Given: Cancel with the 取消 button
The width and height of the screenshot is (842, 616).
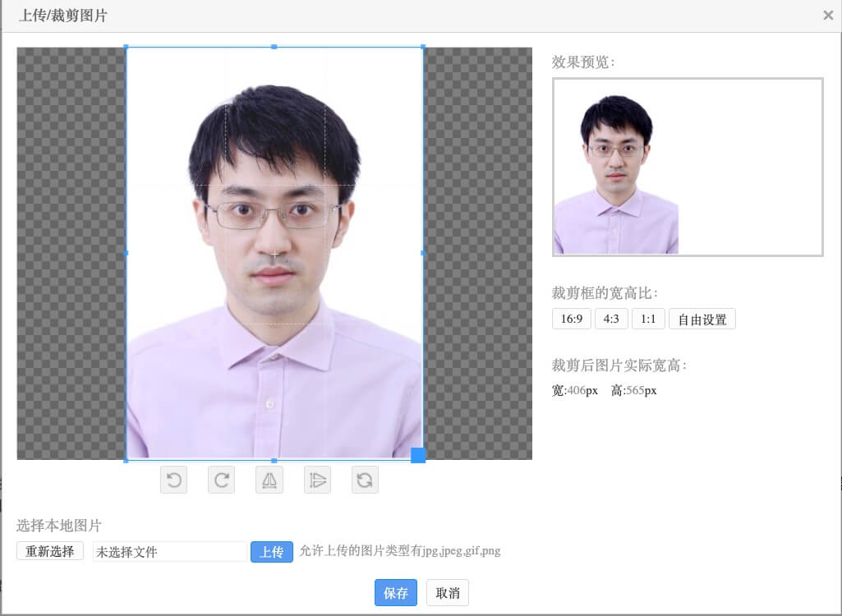Looking at the screenshot, I should pyautogui.click(x=448, y=593).
